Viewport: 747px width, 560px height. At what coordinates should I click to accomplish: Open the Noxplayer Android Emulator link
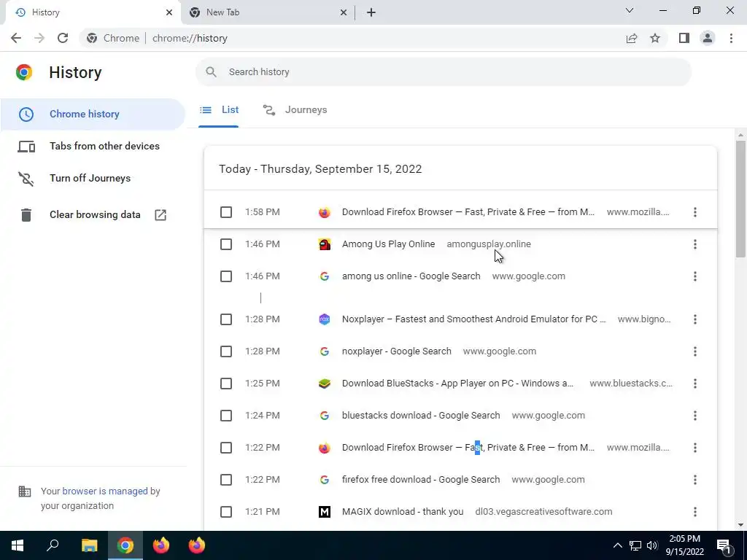(x=474, y=319)
